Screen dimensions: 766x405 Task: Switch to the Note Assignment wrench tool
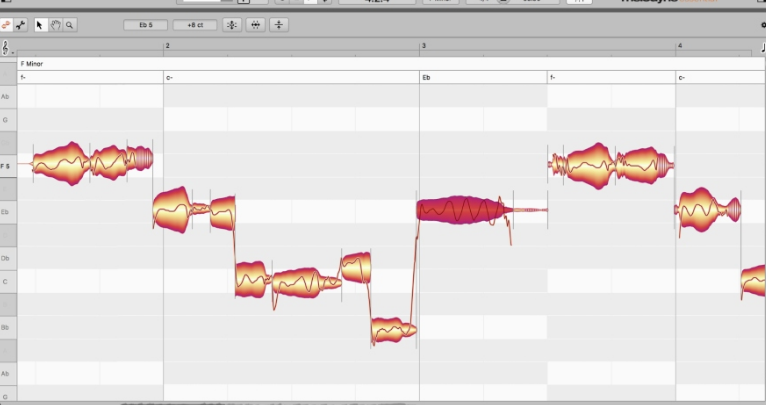coord(21,25)
